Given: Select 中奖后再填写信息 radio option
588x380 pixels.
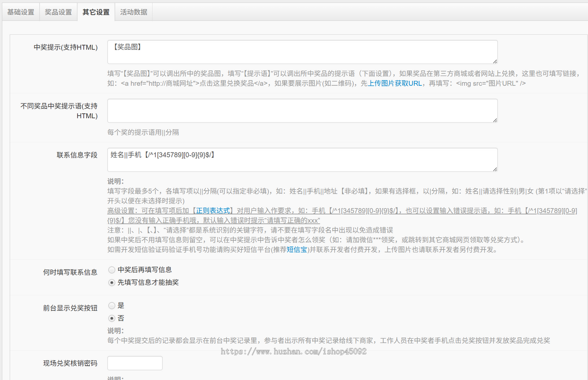Looking at the screenshot, I should pyautogui.click(x=112, y=270).
